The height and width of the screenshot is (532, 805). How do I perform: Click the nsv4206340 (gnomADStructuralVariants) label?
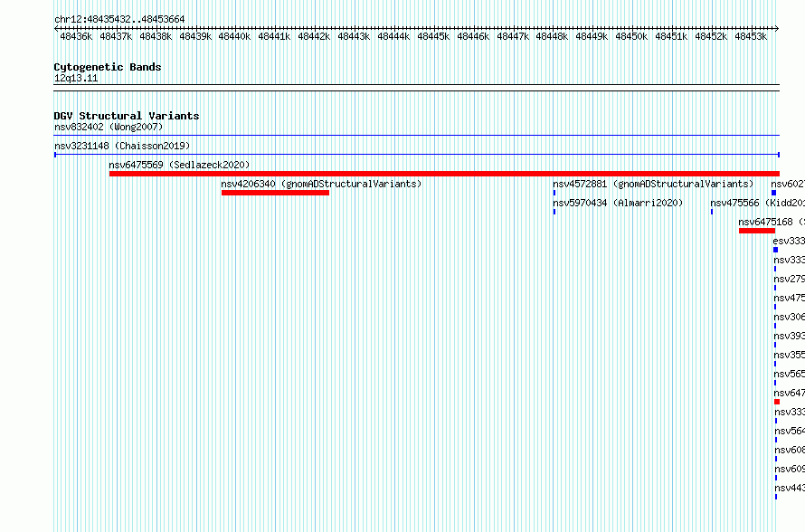click(x=321, y=184)
